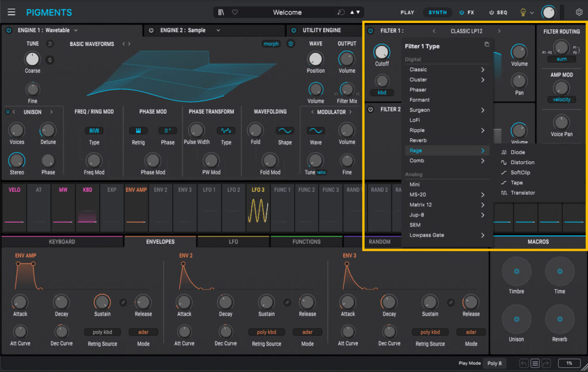
Task: Click the Q tune quantize icon
Action: coord(49,60)
